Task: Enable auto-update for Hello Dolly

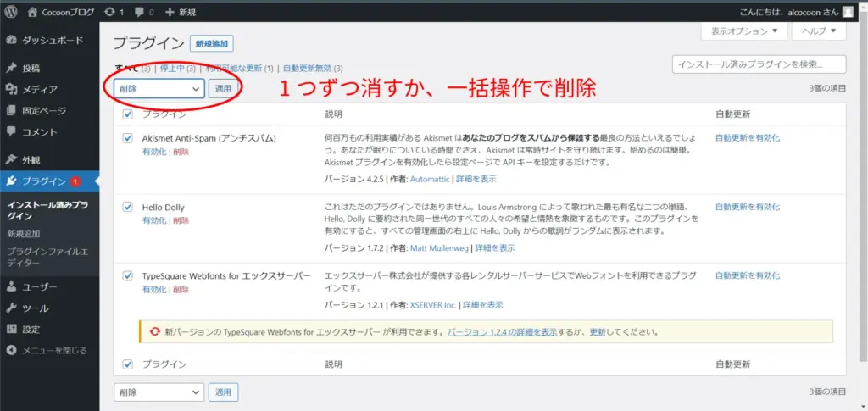Action: pos(748,207)
